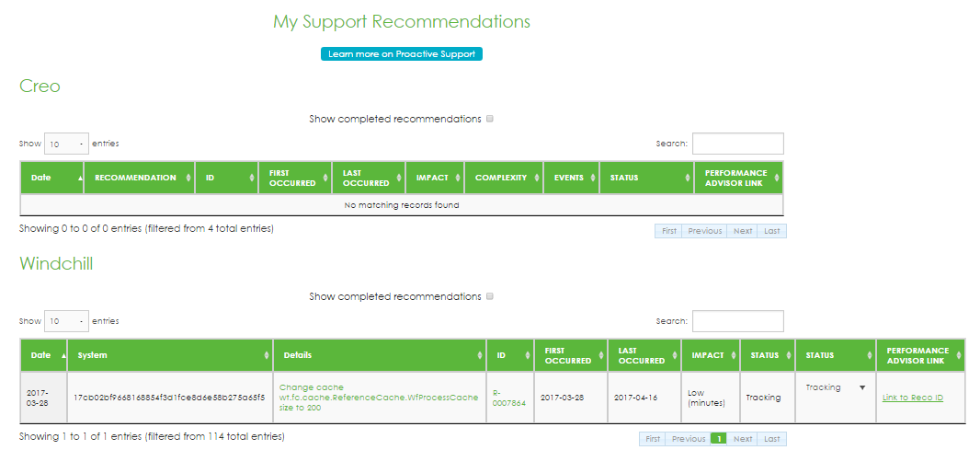Sort Creo table by Date column
Viewport: 980px width, 450px height.
coord(51,178)
